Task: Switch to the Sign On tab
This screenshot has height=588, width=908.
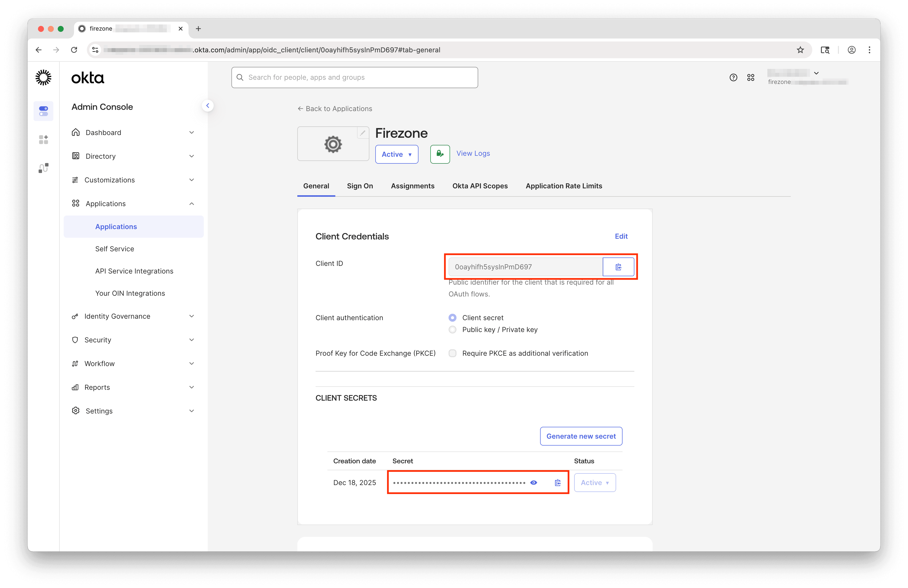Action: (359, 186)
